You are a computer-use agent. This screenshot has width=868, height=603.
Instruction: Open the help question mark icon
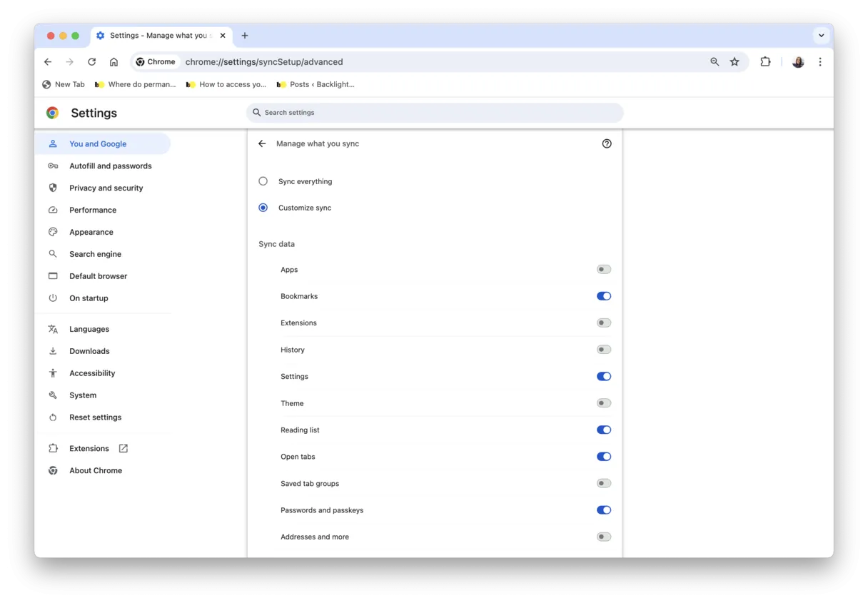click(x=607, y=143)
